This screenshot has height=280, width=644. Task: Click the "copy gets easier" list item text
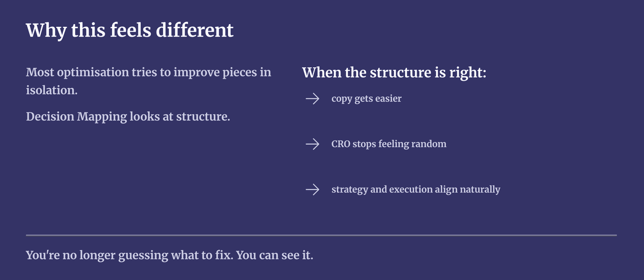(x=366, y=99)
